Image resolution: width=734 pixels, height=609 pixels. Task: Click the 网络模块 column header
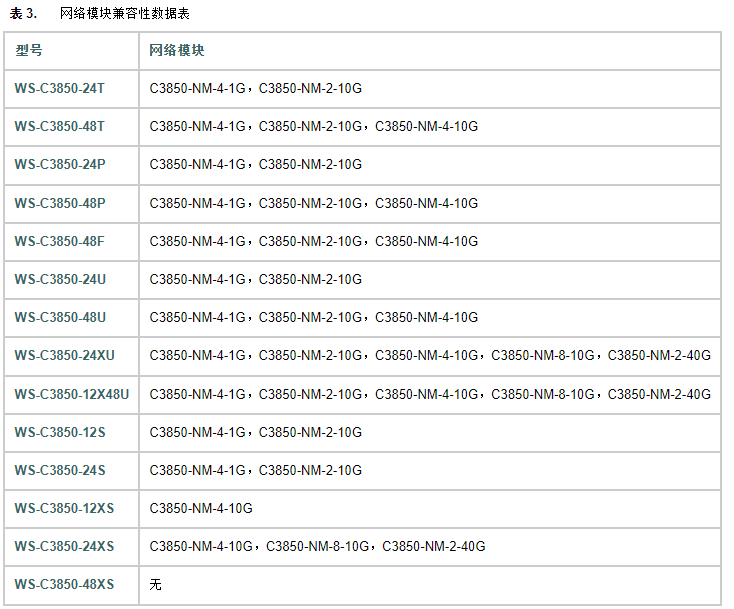(176, 50)
